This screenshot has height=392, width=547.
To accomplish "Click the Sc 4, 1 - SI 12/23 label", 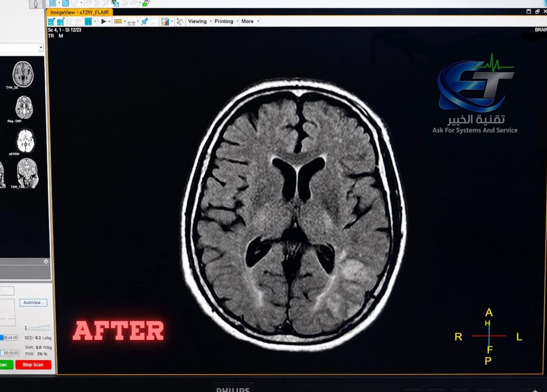I will tap(65, 30).
